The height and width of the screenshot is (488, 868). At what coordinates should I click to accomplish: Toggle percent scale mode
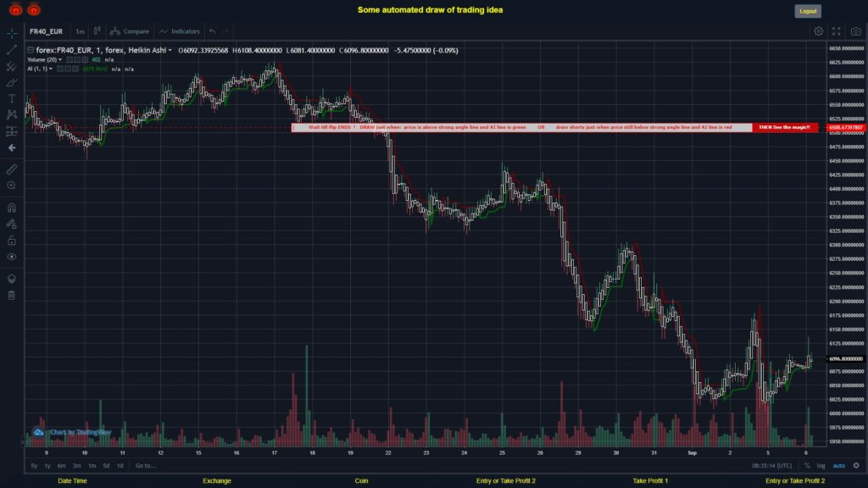(x=807, y=466)
